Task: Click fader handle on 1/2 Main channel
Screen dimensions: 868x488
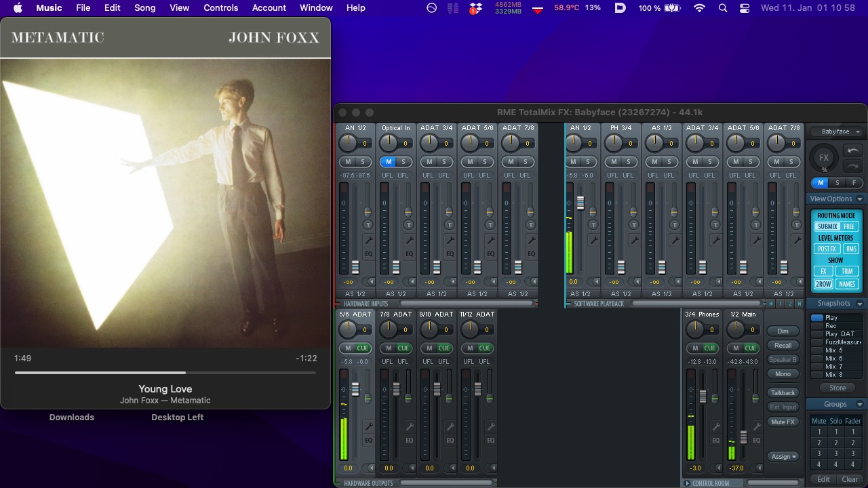Action: point(744,437)
